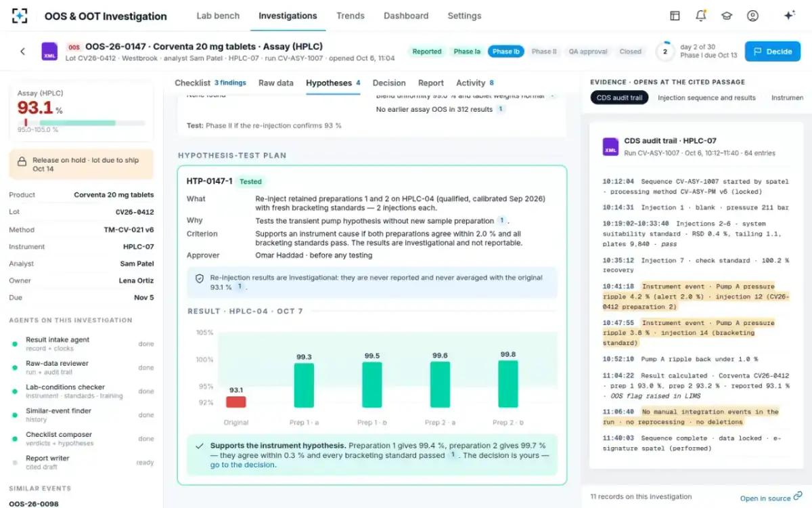Click the checkmark icon beside Supports the instrument hypothesis
The image size is (812, 508).
(199, 446)
